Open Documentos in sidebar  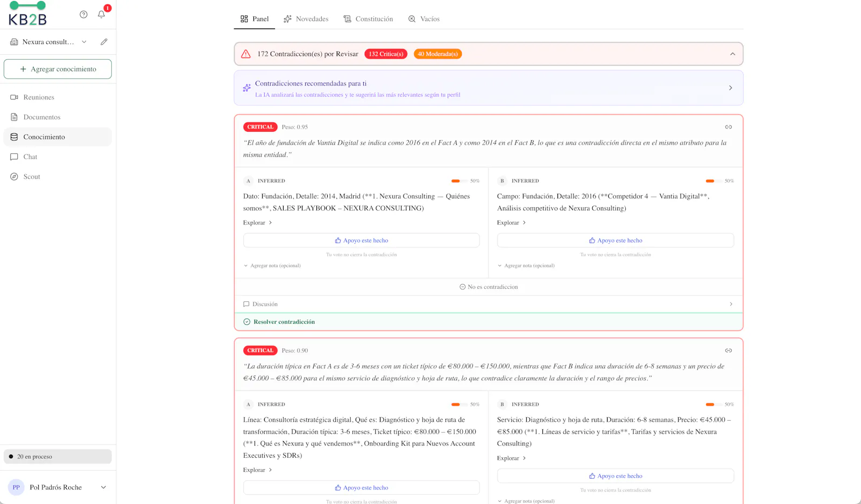pos(58,117)
